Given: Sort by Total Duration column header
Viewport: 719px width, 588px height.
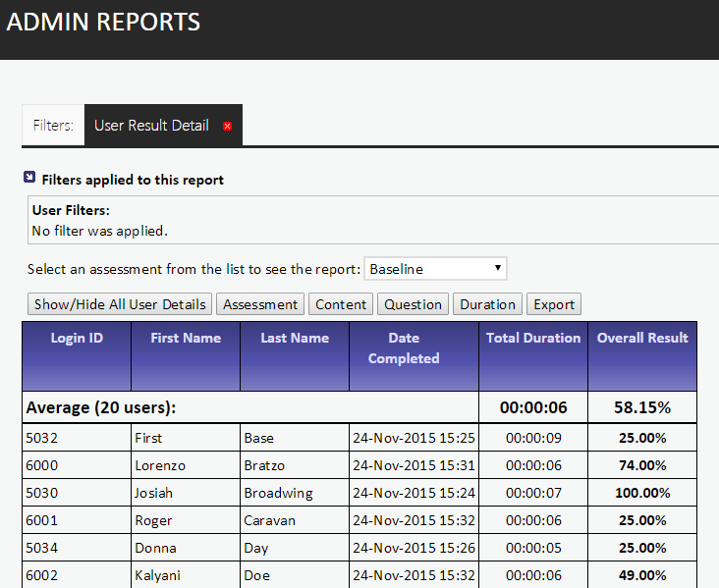Looking at the screenshot, I should click(x=533, y=338).
